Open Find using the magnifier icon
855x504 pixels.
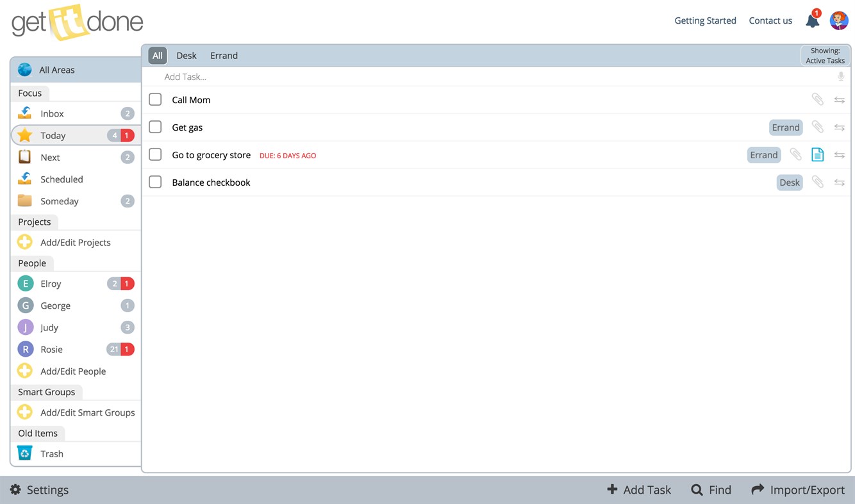click(x=696, y=489)
